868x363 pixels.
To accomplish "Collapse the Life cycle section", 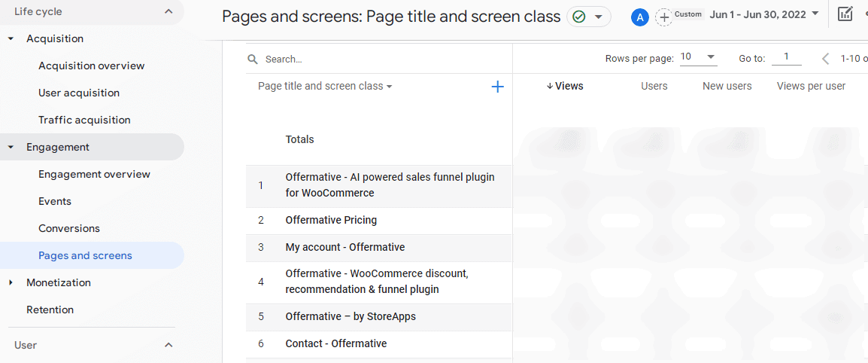I will point(168,11).
